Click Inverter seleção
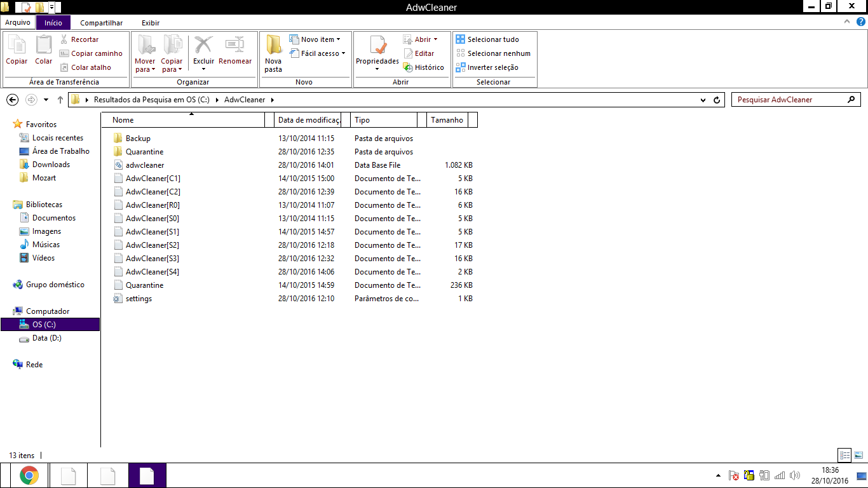Image resolution: width=868 pixels, height=488 pixels. (x=487, y=67)
